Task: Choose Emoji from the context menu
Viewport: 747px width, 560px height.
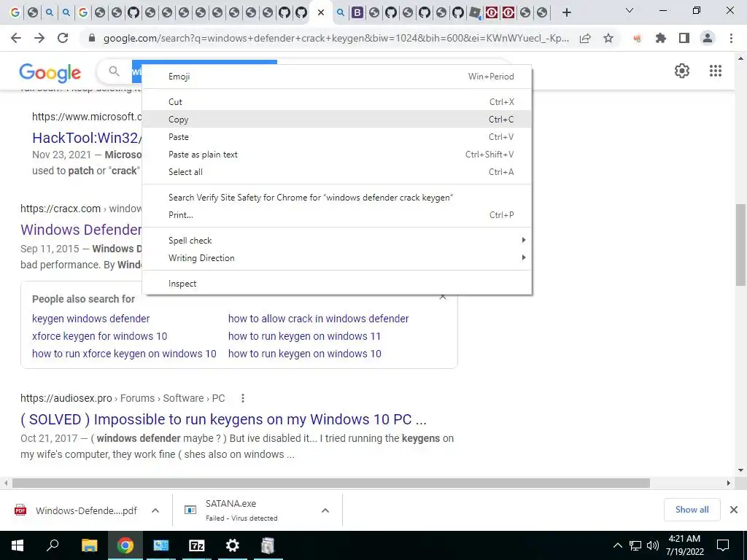Action: pyautogui.click(x=337, y=76)
